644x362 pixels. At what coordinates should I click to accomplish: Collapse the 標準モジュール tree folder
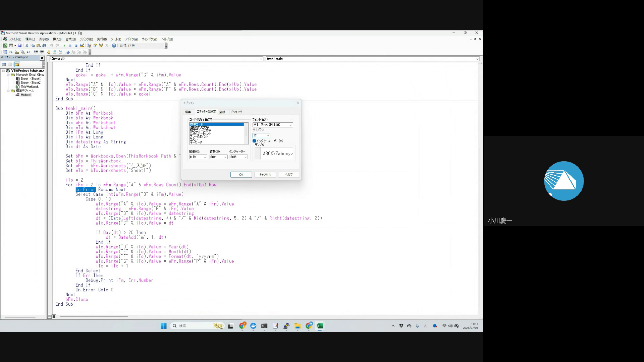pos(9,91)
